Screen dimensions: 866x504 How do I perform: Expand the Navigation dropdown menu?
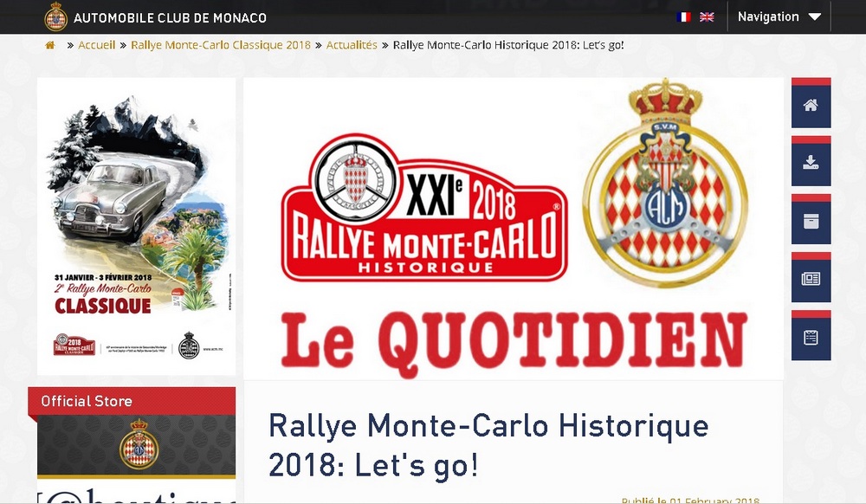tap(779, 16)
